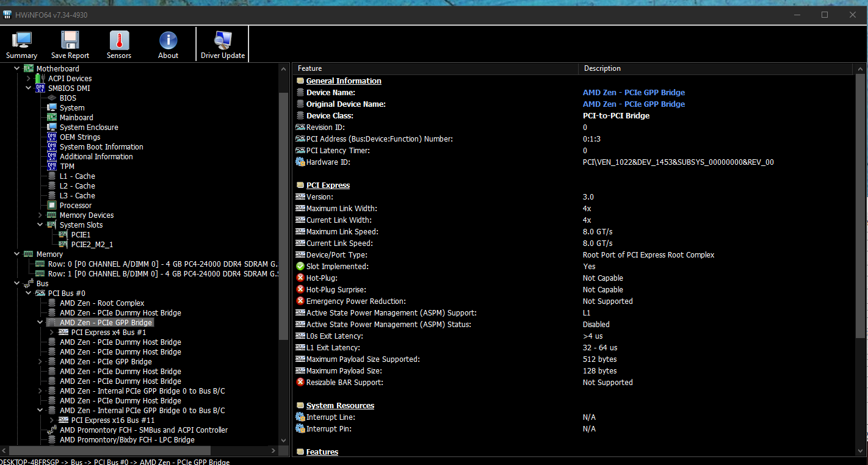The image size is (868, 465).
Task: Click the tree panel vertical scrollbar thumb
Action: [x=283, y=215]
